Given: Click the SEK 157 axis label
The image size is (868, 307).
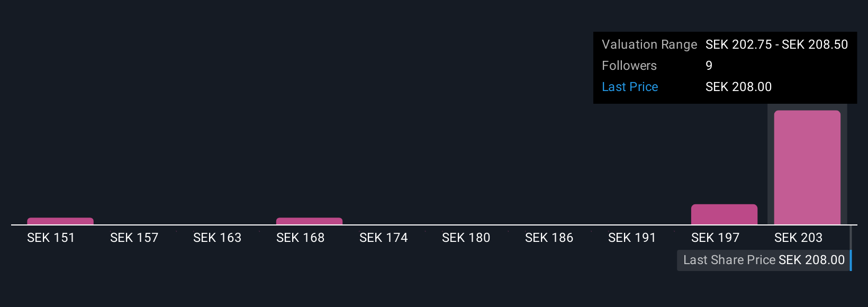Looking at the screenshot, I should pos(134,238).
